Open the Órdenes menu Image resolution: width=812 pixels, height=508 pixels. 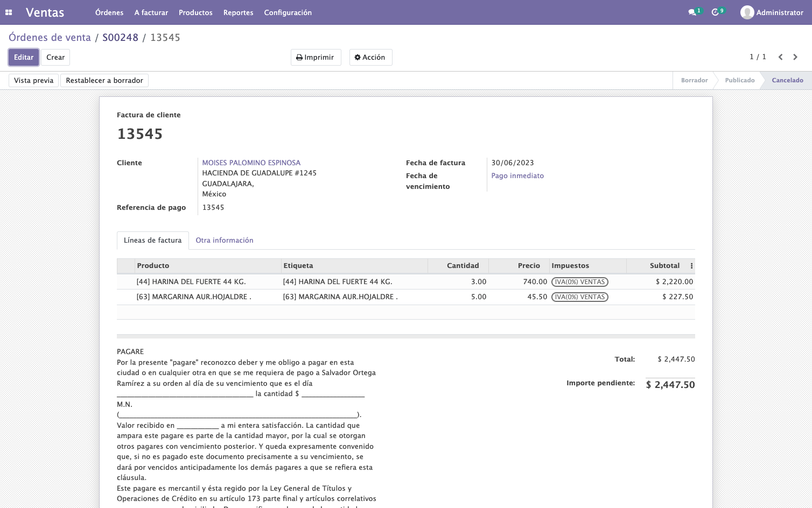pos(109,12)
